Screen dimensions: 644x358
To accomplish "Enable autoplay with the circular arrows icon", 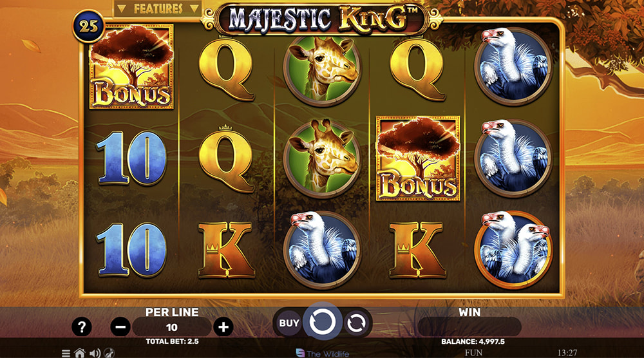I will click(355, 323).
